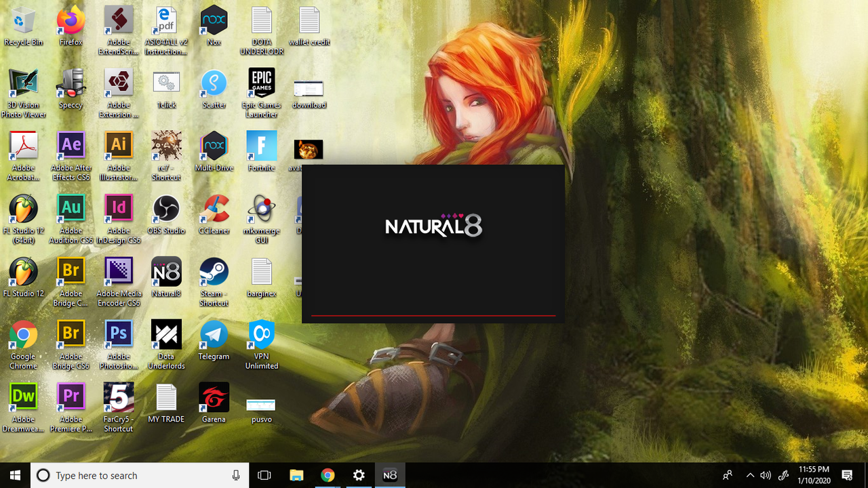Select the Adobe ExtendScript desktop shortcut

pos(119,31)
